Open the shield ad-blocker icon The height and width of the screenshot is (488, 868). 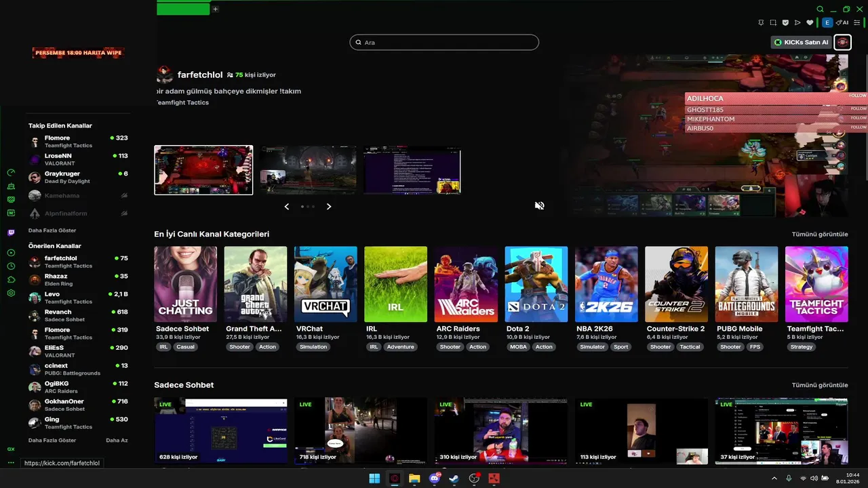(785, 22)
